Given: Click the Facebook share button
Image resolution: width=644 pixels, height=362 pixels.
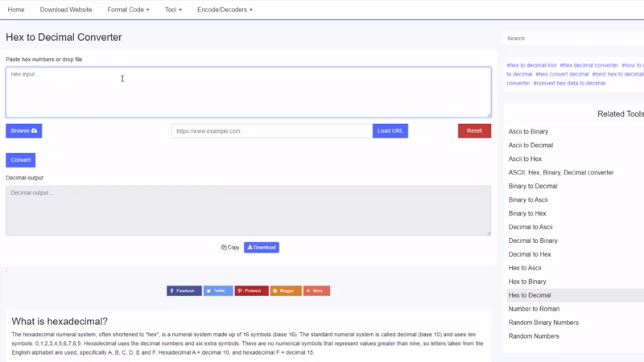Looking at the screenshot, I should click(184, 290).
